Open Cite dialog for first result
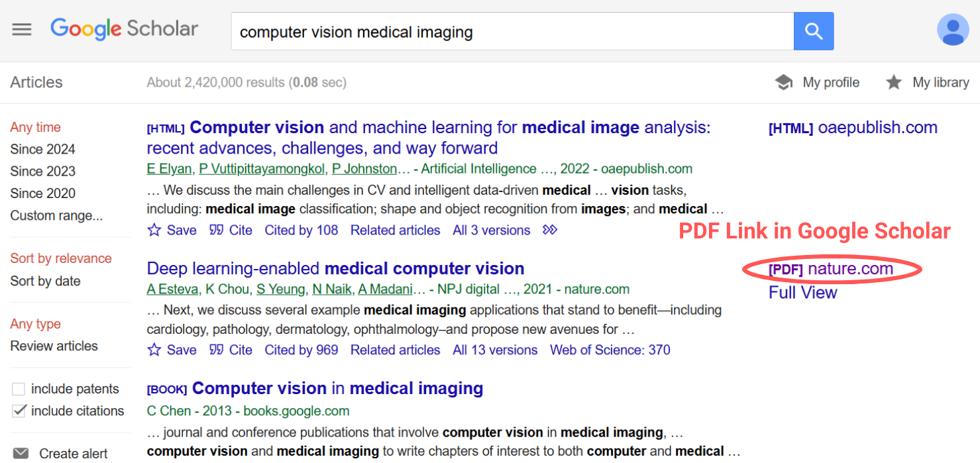Image resolution: width=980 pixels, height=463 pixels. [231, 230]
